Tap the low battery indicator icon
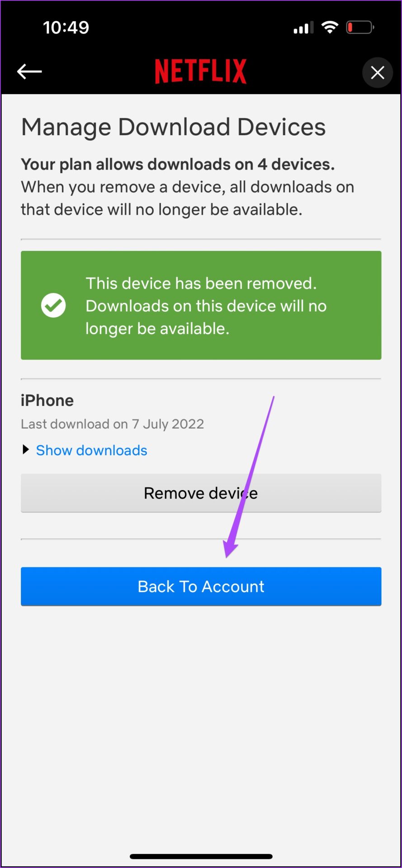The image size is (402, 868). (x=360, y=27)
